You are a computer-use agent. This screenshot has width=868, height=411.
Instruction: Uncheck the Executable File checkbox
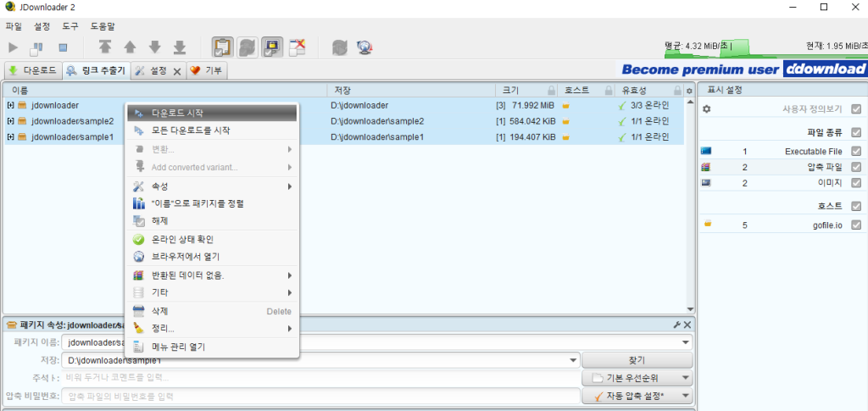tap(856, 151)
